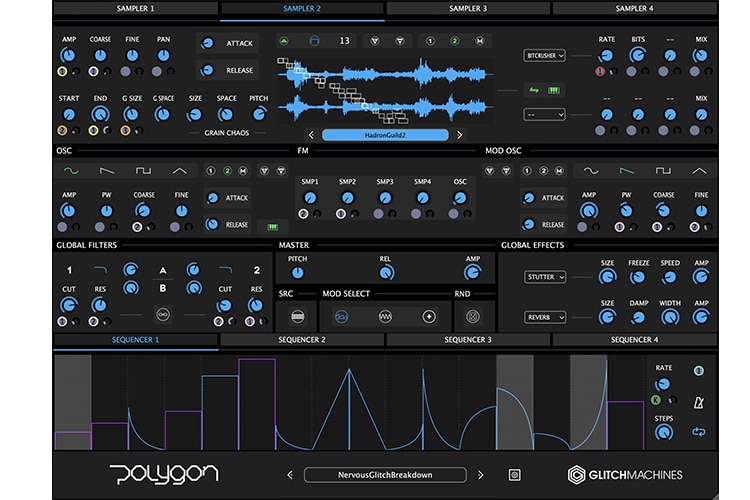Click the settings icon beside preset name
The image size is (750, 500).
click(x=514, y=475)
